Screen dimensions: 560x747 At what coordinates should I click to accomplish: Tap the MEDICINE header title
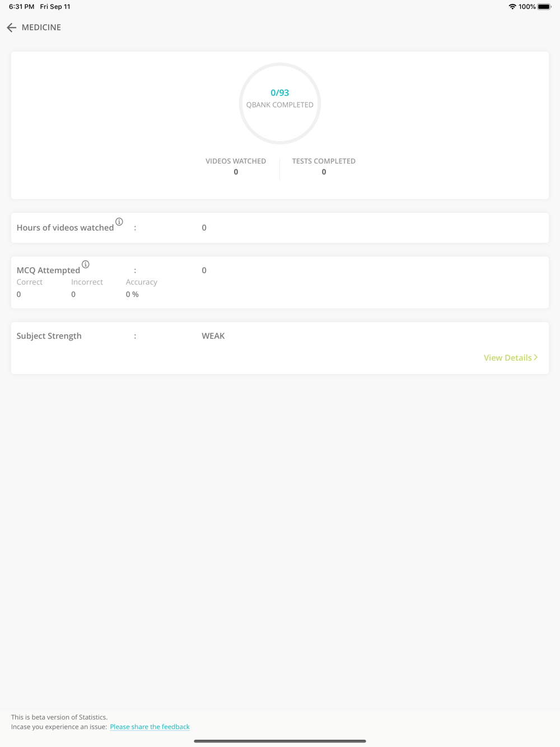click(x=41, y=27)
